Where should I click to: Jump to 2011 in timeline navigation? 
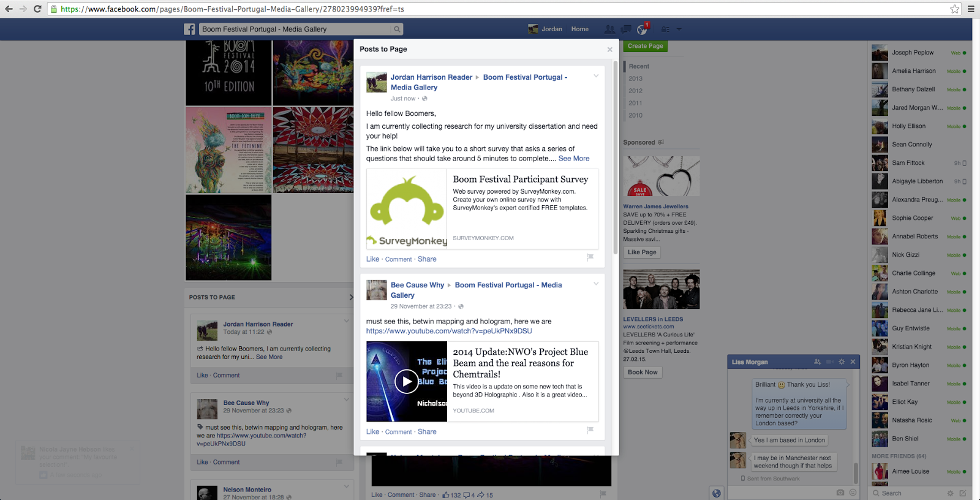coord(636,103)
